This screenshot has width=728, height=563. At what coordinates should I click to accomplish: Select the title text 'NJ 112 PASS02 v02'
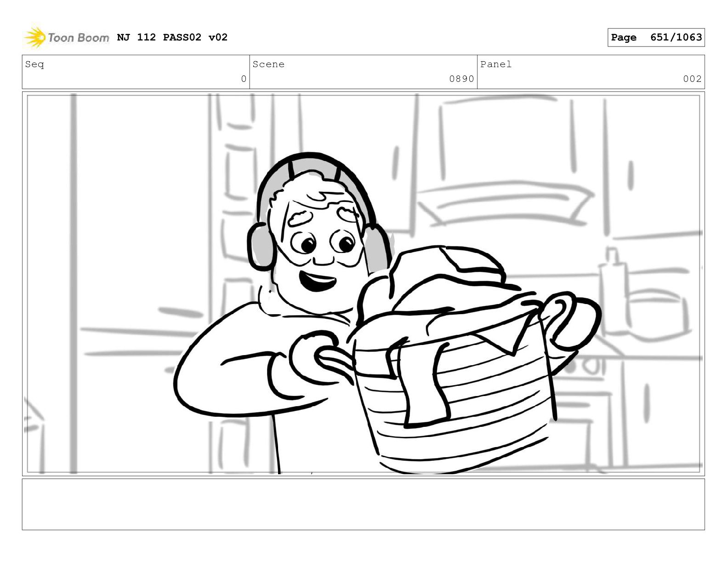[x=172, y=37]
